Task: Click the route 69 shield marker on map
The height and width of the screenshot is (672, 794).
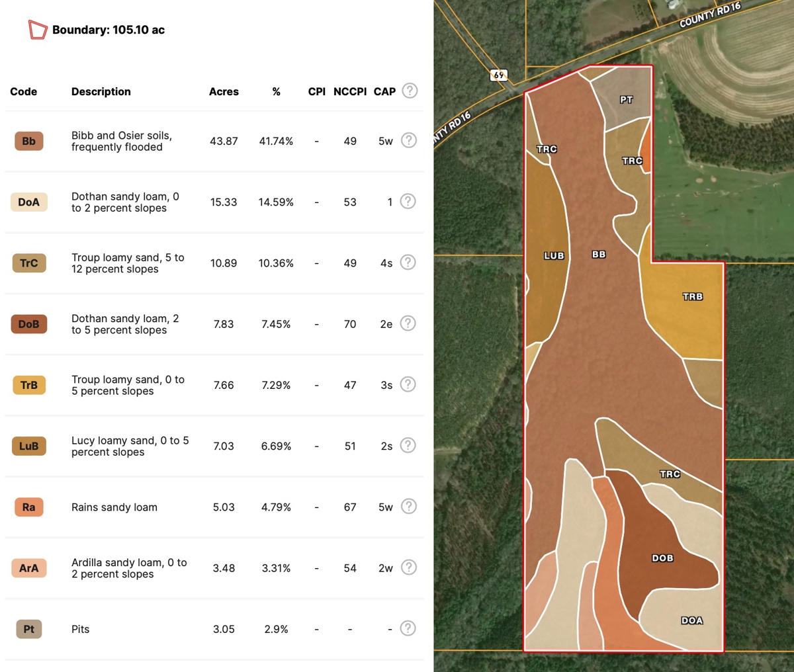Action: (499, 75)
